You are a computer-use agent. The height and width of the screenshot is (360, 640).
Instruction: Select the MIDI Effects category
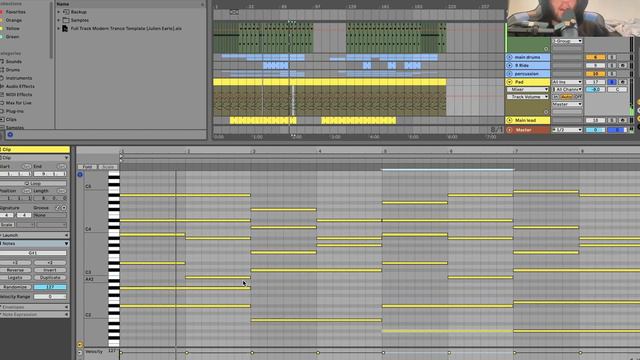(x=18, y=95)
